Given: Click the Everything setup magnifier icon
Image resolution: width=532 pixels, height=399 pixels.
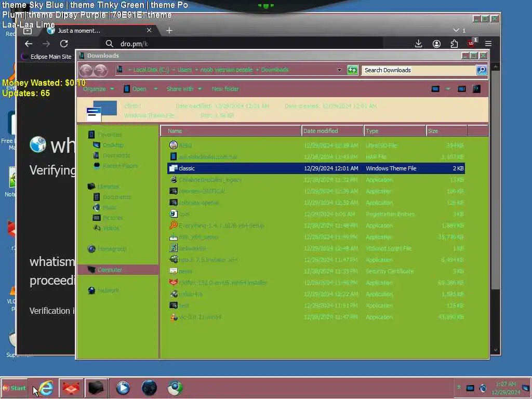Looking at the screenshot, I should 174,225.
